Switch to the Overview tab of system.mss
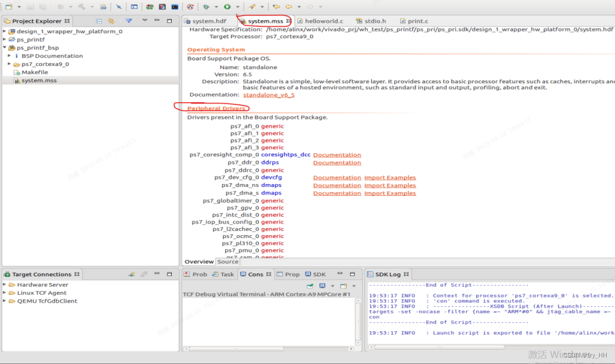Screen dimensions: 615x364 199,262
